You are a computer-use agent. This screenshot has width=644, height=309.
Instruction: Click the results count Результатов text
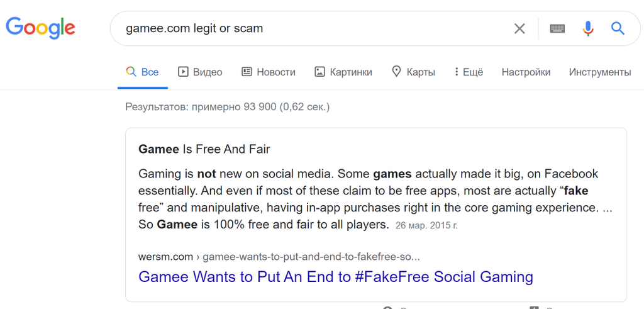(x=227, y=107)
